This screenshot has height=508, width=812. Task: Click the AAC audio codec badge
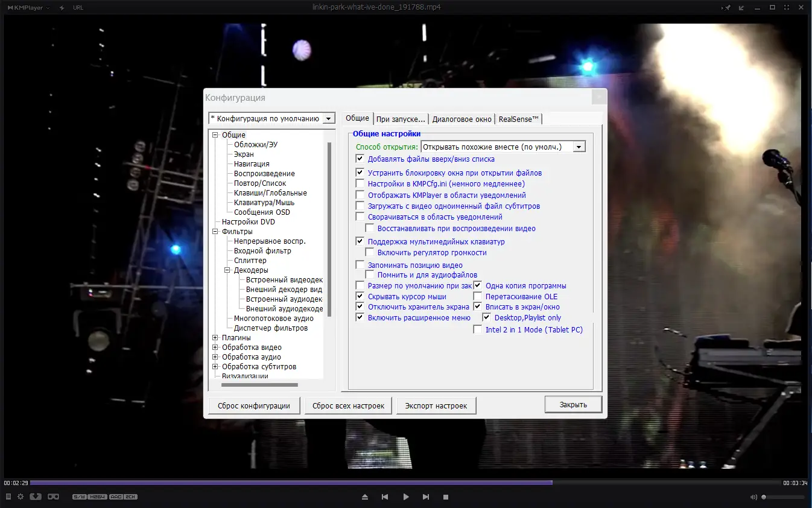coord(116,497)
